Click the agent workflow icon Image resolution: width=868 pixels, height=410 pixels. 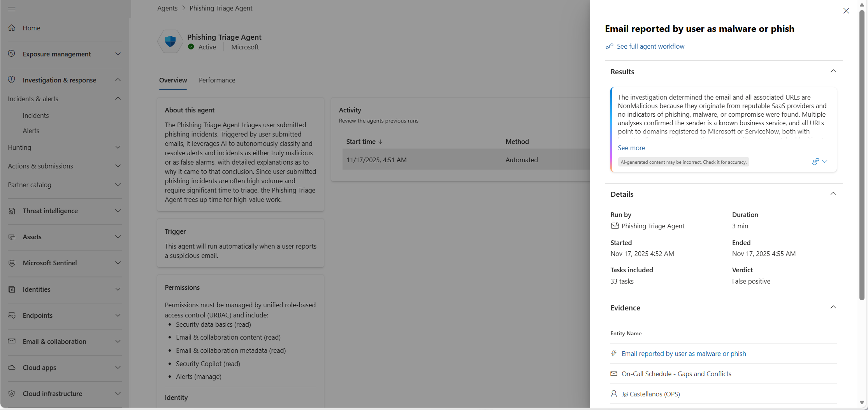click(610, 47)
